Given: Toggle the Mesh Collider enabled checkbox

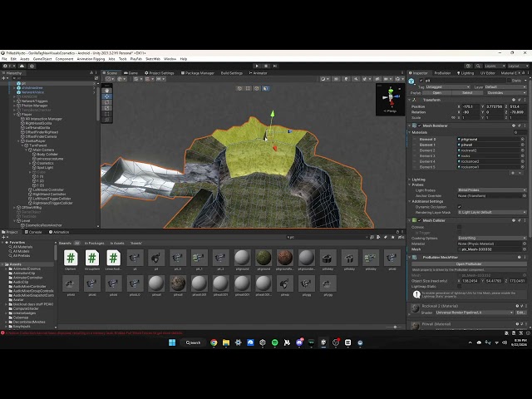Looking at the screenshot, I should click(419, 220).
